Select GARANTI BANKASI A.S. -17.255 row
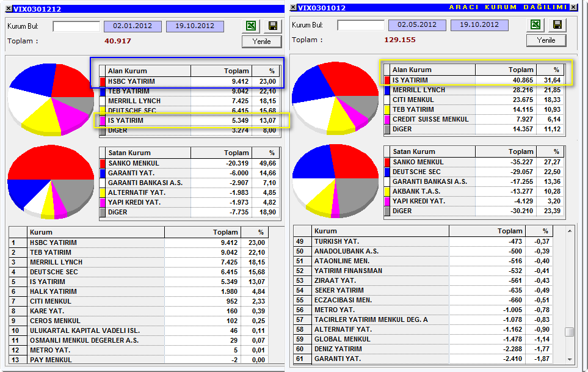The width and height of the screenshot is (588, 372). coord(474,181)
